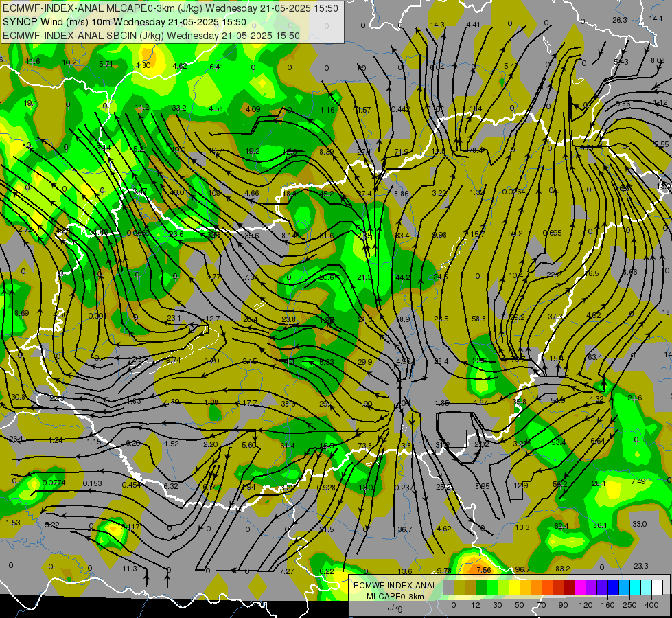Image resolution: width=672 pixels, height=618 pixels.
Task: Select the SYNOP Wind 10m header line
Action: click(124, 22)
